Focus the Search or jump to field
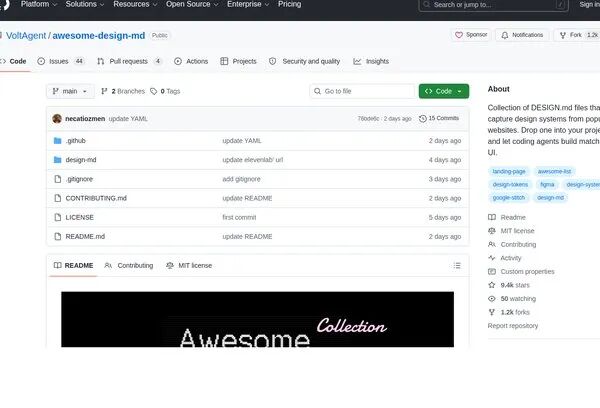This screenshot has width=600, height=408. tap(494, 5)
